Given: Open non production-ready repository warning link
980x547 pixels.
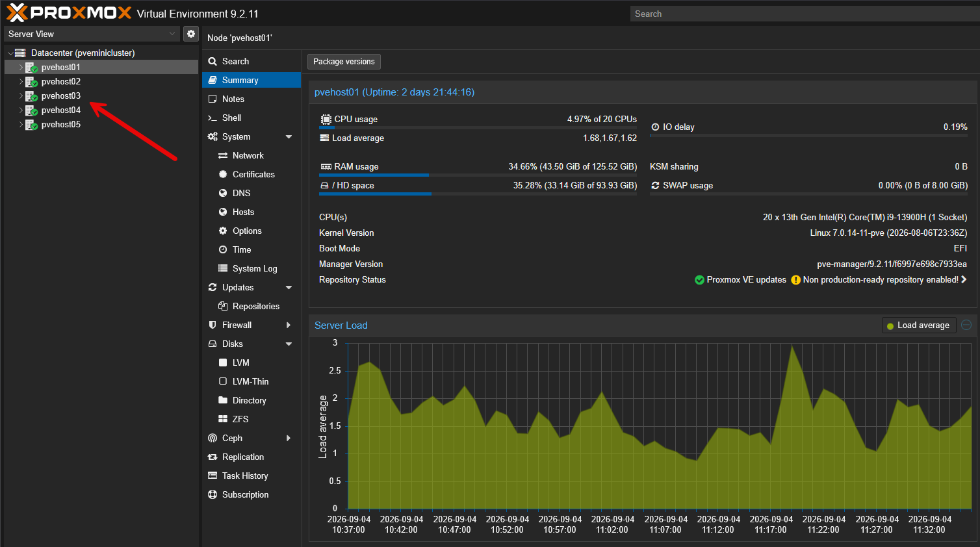Looking at the screenshot, I should (879, 280).
